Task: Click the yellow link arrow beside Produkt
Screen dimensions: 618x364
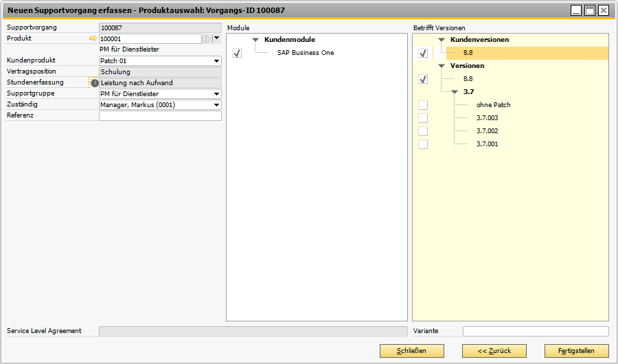Action: (94, 39)
